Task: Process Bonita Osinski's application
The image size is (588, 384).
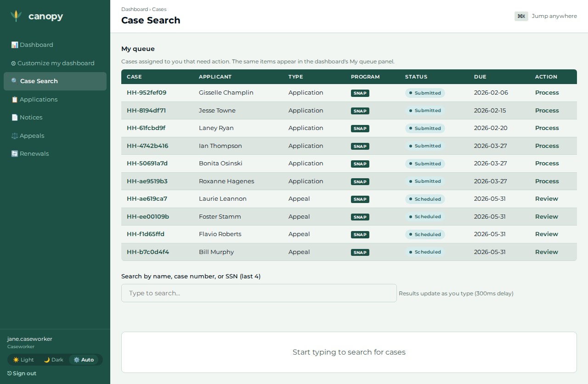Action: 547,164
